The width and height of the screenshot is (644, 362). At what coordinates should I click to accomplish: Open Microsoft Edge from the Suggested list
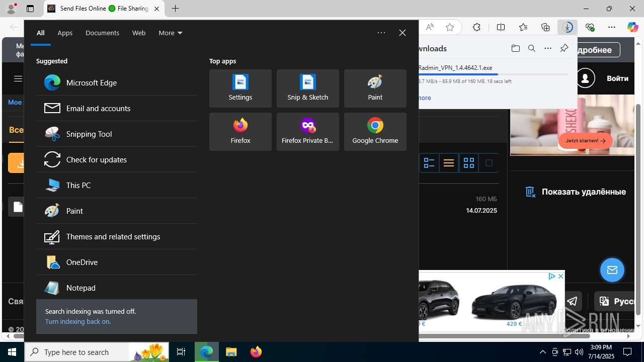click(117, 82)
